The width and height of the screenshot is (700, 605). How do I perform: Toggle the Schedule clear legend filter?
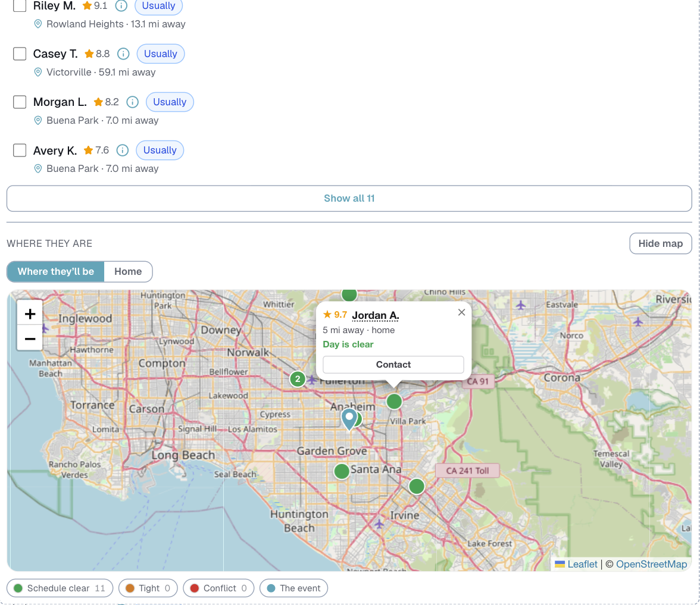click(60, 588)
